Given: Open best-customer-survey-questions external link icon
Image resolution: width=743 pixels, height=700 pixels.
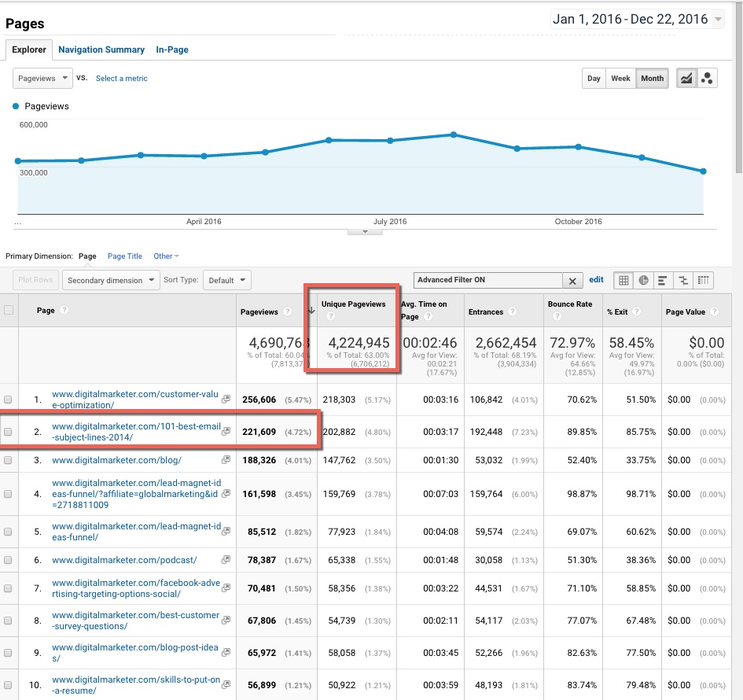Looking at the screenshot, I should (226, 620).
